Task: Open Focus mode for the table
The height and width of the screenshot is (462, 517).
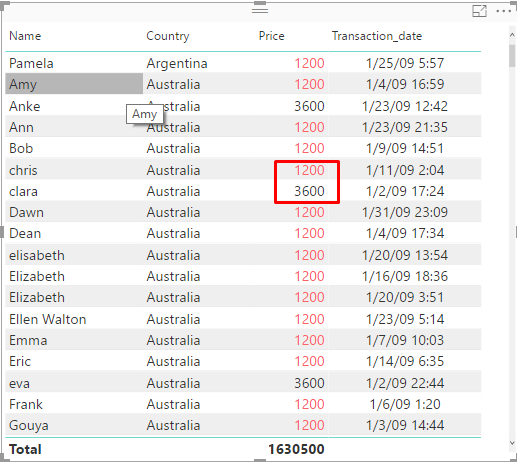Action: [479, 11]
